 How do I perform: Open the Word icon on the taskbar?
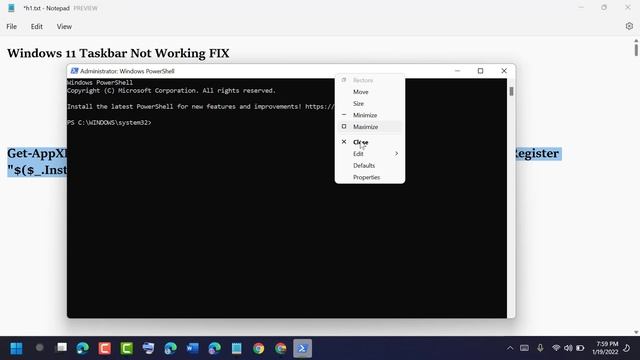192,348
